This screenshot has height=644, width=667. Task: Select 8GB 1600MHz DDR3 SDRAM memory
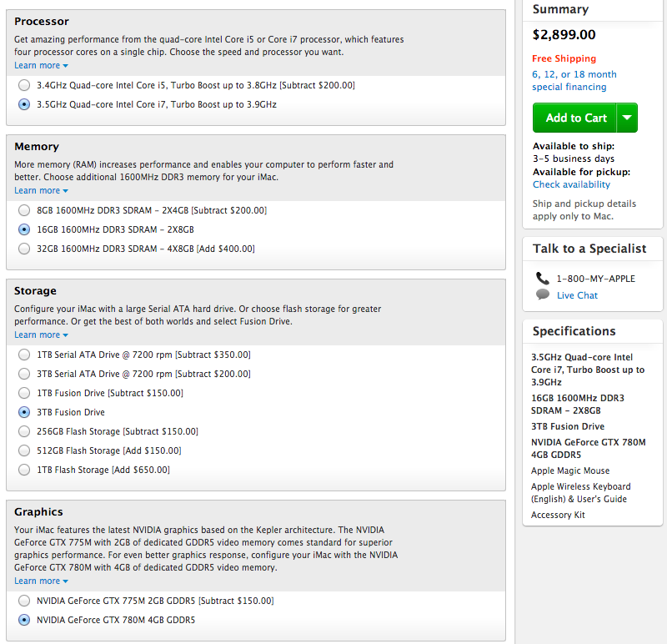pyautogui.click(x=24, y=210)
